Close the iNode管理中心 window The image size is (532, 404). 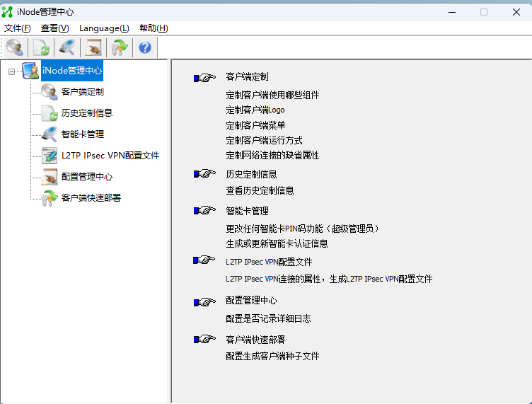[x=516, y=12]
